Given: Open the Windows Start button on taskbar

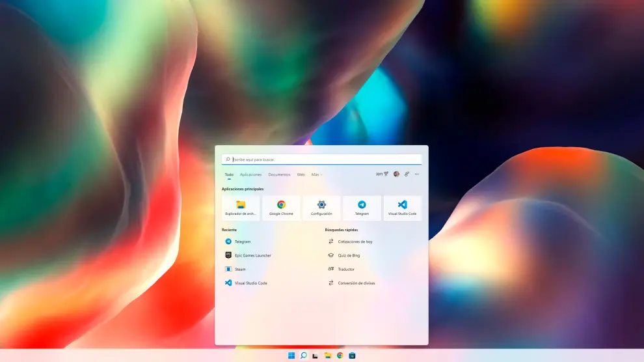Looking at the screenshot, I should [x=291, y=355].
